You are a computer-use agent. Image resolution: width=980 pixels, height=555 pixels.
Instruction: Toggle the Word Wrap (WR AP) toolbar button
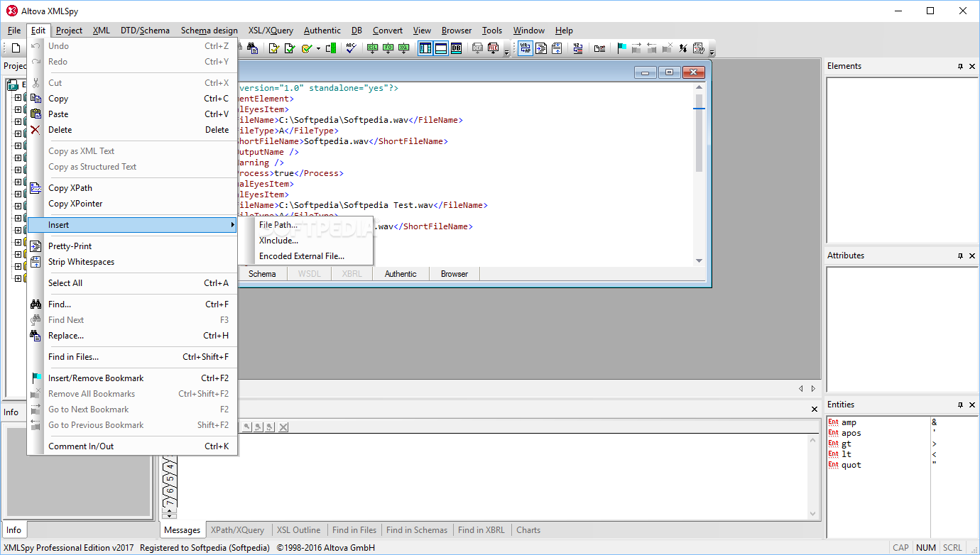(x=526, y=48)
